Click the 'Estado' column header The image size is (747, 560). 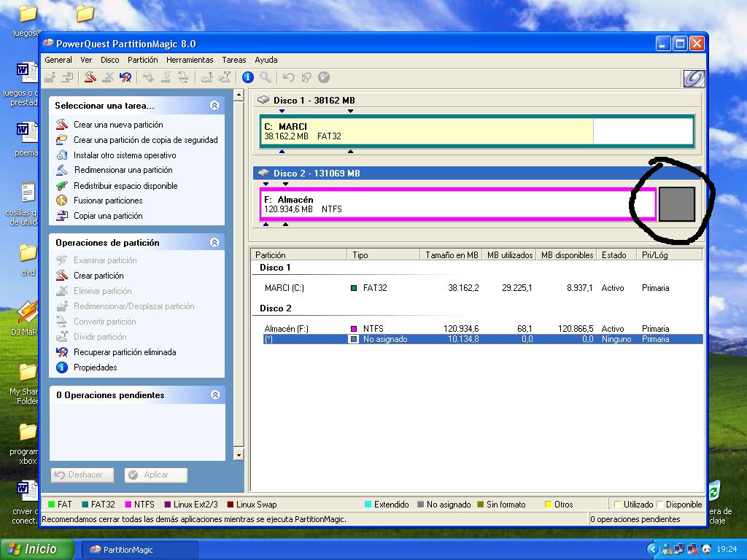617,255
